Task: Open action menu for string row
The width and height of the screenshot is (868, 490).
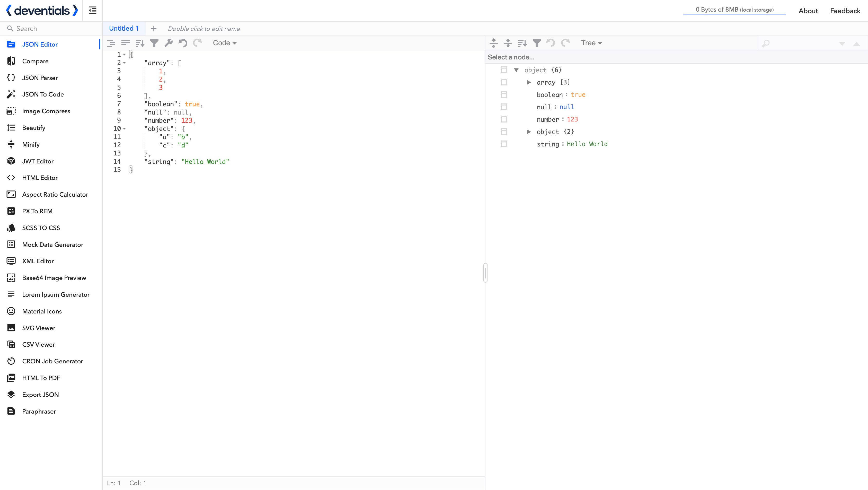Action: [x=504, y=144]
